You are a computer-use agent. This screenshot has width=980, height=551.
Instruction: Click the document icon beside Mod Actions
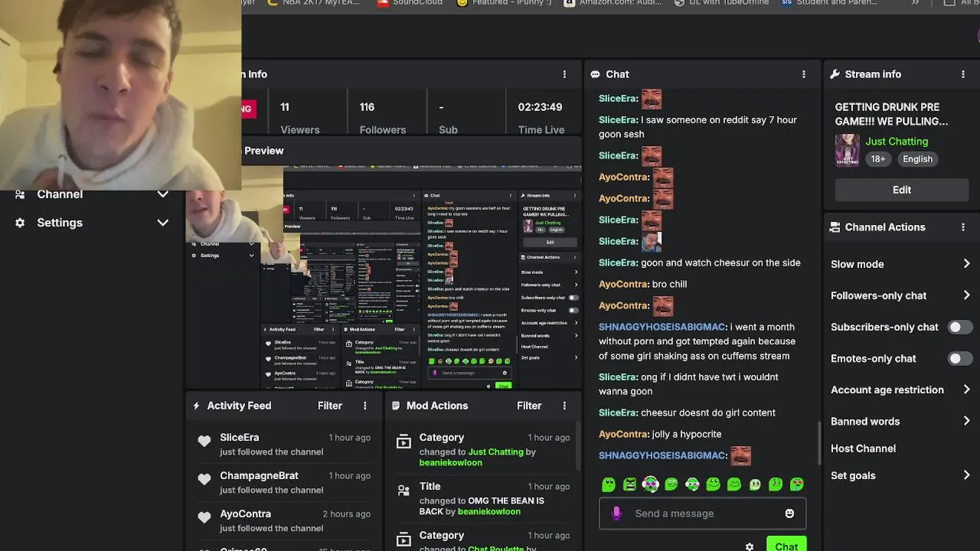(396, 406)
